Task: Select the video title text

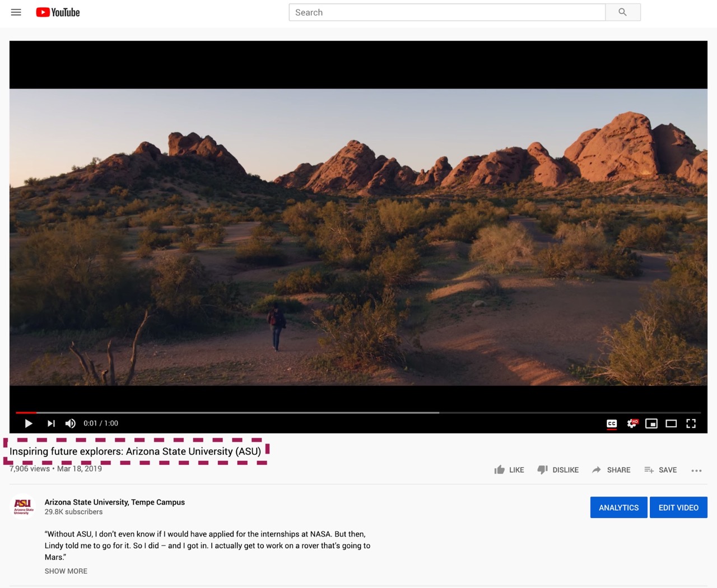Action: (x=136, y=451)
